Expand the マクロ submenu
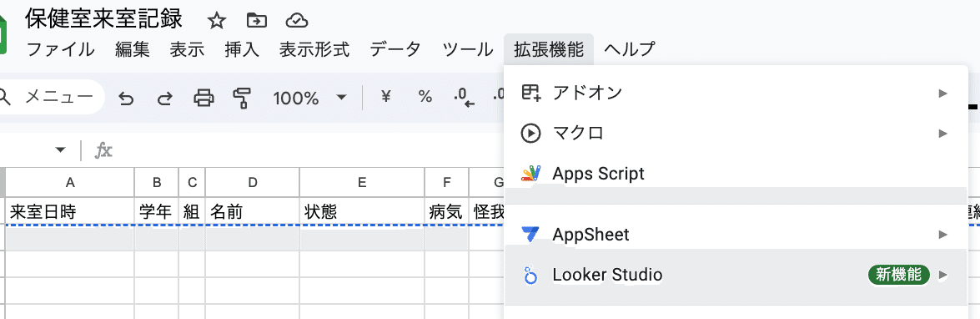Image resolution: width=980 pixels, height=319 pixels. (735, 134)
